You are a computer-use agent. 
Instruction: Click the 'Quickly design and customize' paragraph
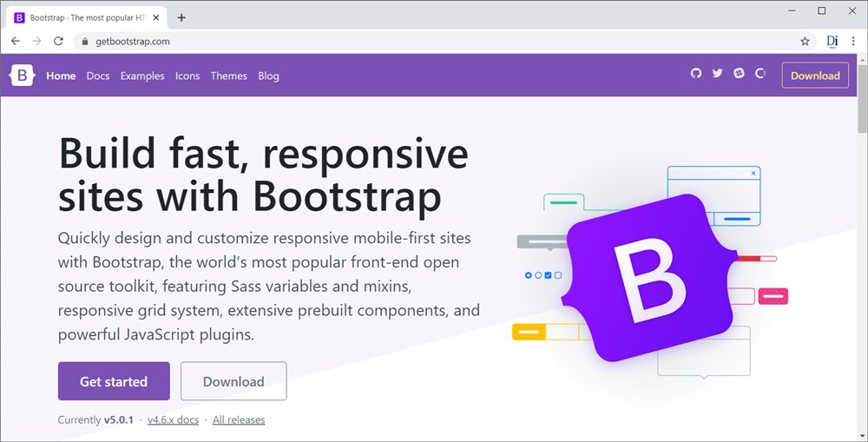[x=268, y=287]
